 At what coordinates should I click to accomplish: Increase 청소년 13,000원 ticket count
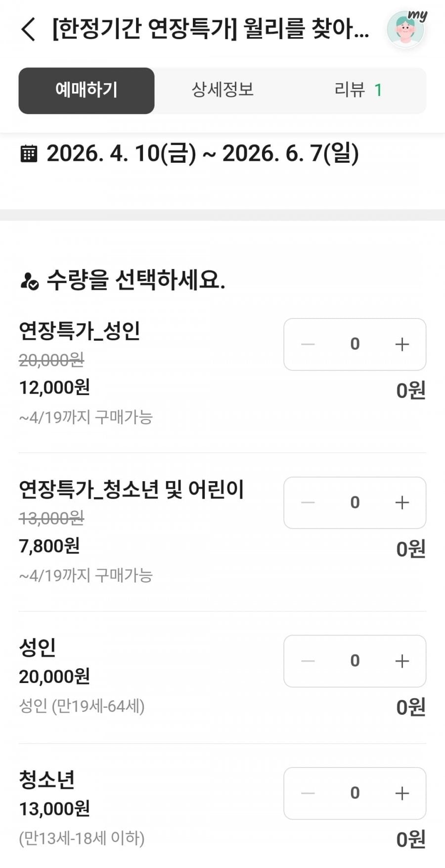(x=402, y=793)
